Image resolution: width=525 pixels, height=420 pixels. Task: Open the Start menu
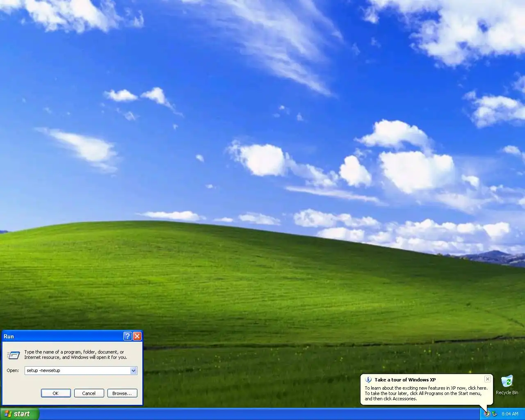[x=19, y=414]
